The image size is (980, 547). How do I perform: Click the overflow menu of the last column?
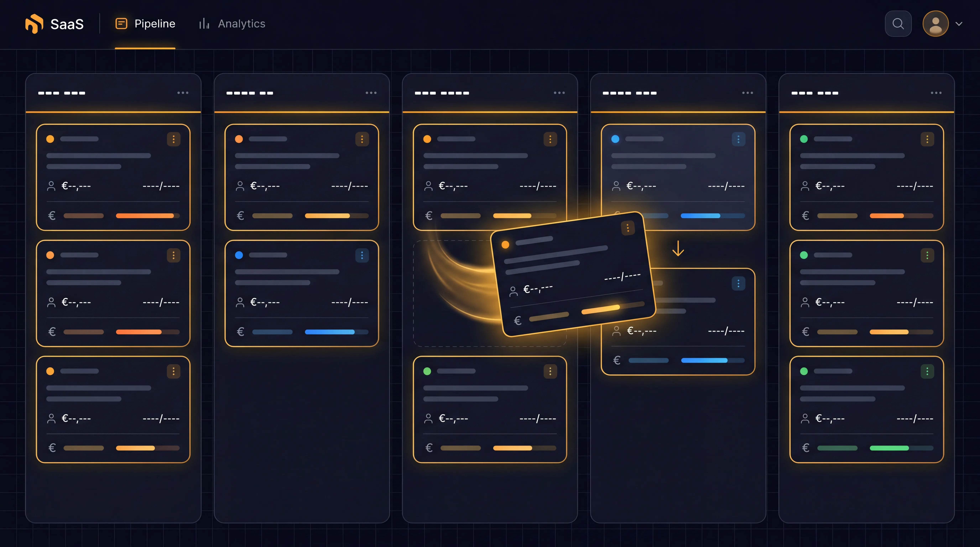pyautogui.click(x=936, y=92)
